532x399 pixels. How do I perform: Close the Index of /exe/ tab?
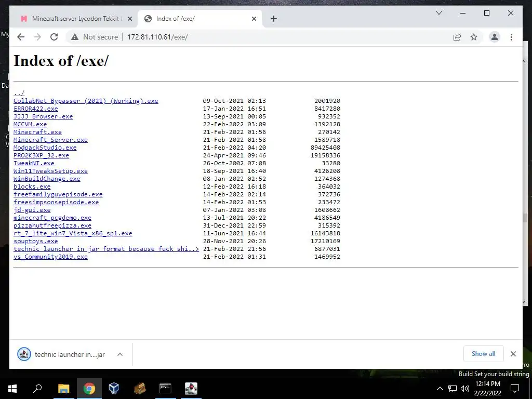point(254,19)
